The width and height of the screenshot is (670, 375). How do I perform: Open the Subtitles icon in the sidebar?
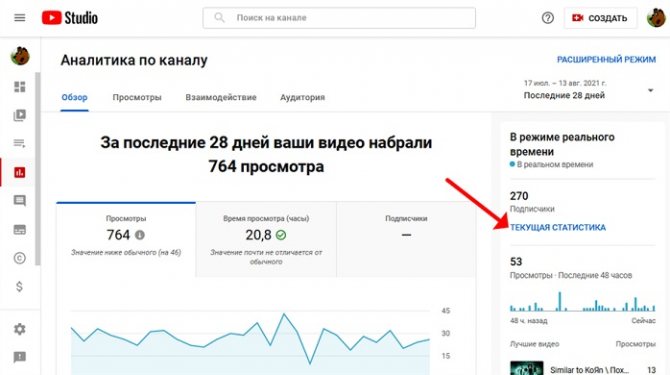20,230
